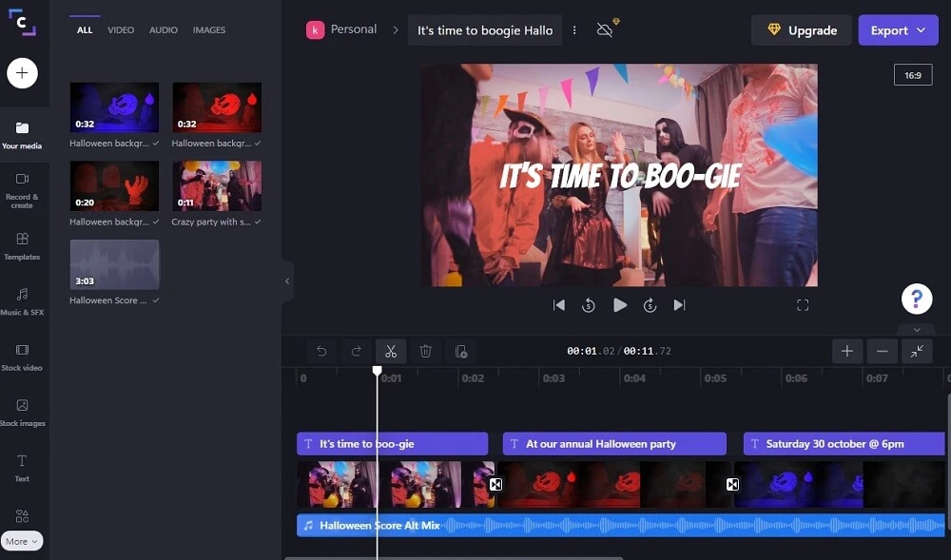The image size is (951, 560).
Task: Split the clip with the scissors tool
Action: click(391, 351)
